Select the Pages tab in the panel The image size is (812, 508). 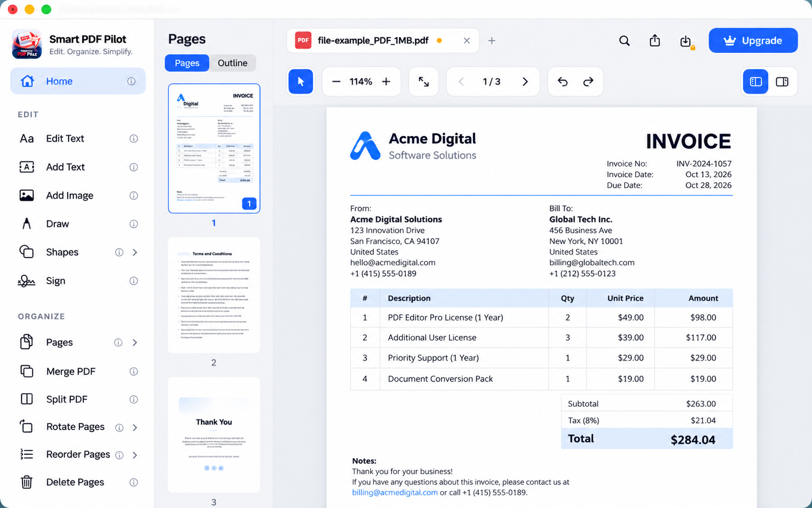pos(187,63)
